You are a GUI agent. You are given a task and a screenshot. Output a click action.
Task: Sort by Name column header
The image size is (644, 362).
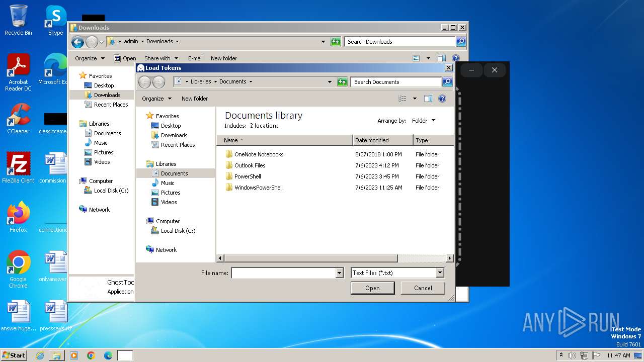285,140
